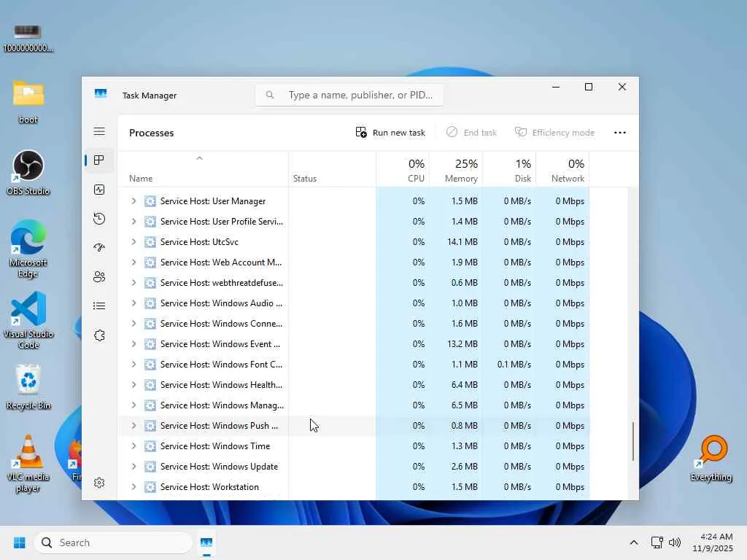Select Service Host: Windows Connection row
Image resolution: width=747 pixels, height=560 pixels.
tap(354, 324)
